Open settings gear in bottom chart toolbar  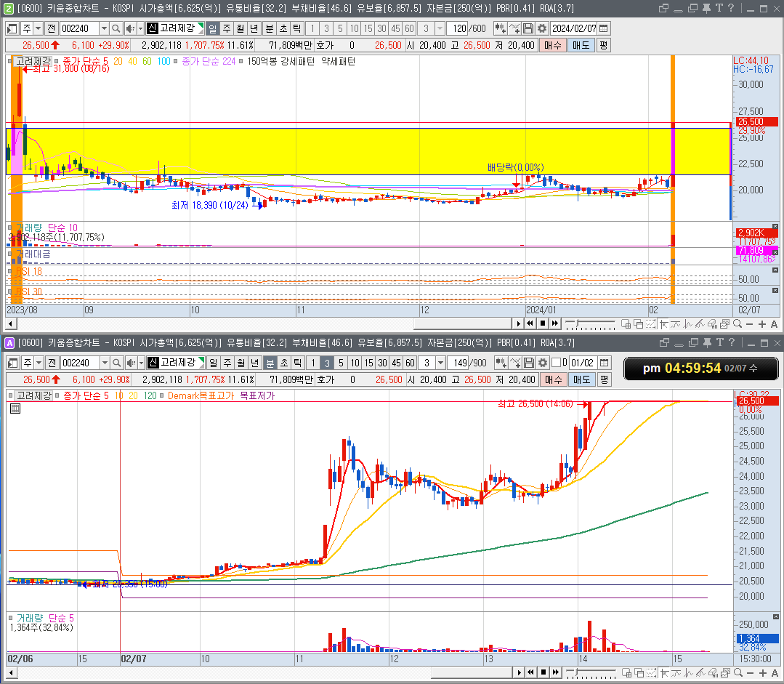point(543,363)
